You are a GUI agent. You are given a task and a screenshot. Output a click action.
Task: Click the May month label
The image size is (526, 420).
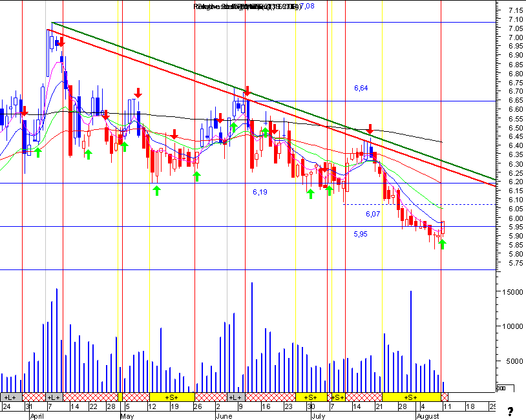pyautogui.click(x=127, y=416)
